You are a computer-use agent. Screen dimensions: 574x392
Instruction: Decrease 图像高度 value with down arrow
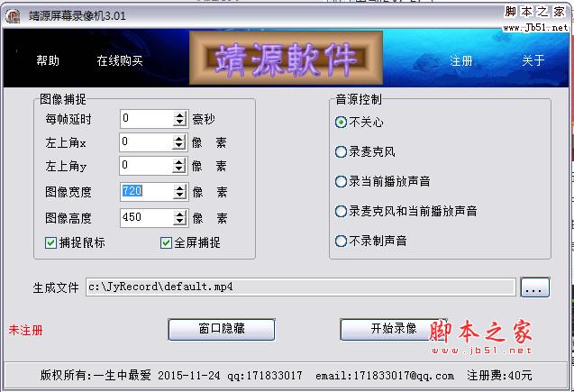pyautogui.click(x=179, y=222)
